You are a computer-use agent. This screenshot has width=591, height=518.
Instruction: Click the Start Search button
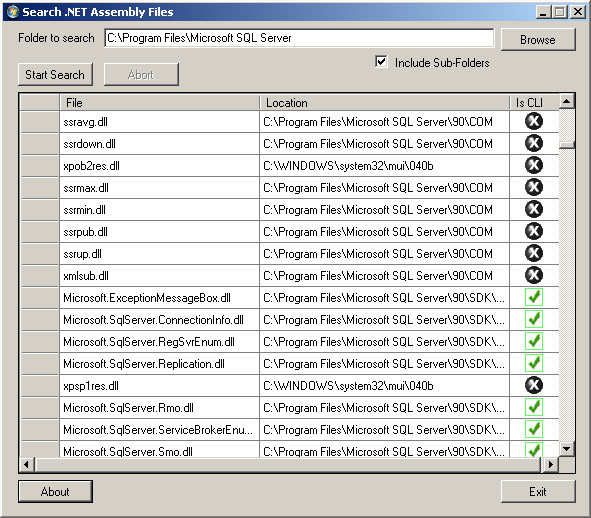55,74
